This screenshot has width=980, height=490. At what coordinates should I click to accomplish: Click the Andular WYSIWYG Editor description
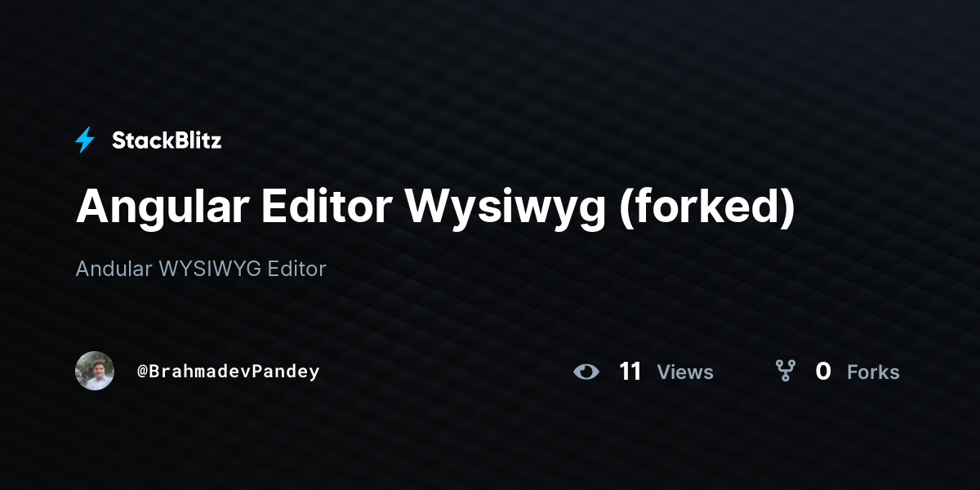coord(201,269)
